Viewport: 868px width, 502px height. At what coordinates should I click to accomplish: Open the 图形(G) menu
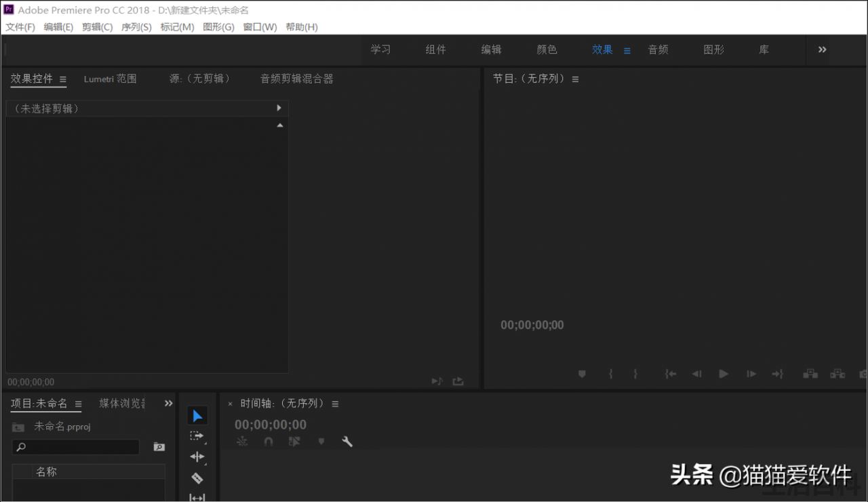click(x=218, y=27)
